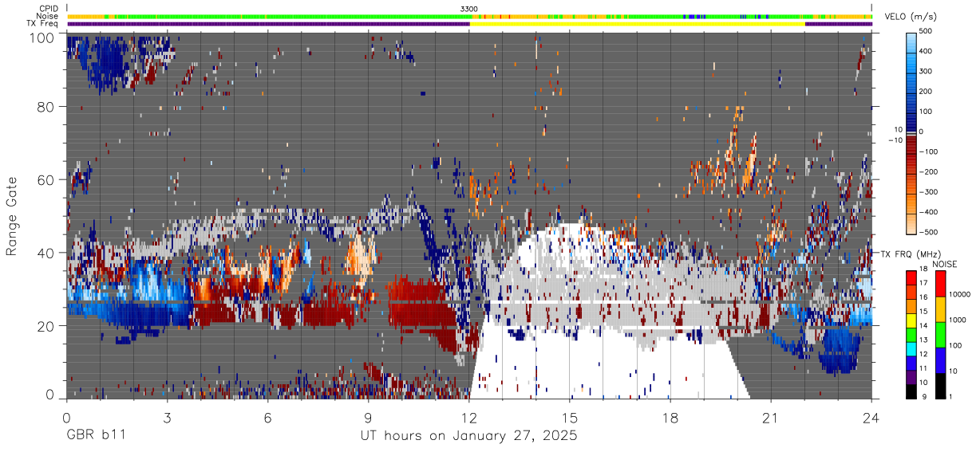Click the 10000 tick on NOISE colorbar
980x452 pixels.
pos(960,296)
